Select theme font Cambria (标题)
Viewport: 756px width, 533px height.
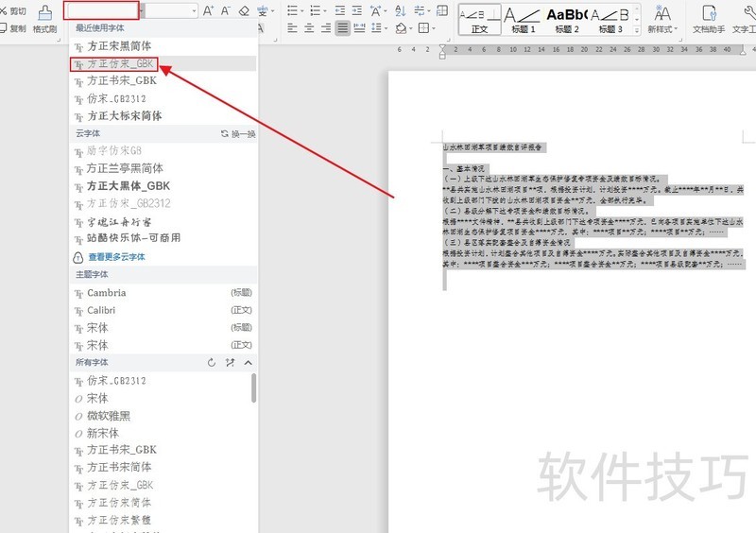[163, 293]
